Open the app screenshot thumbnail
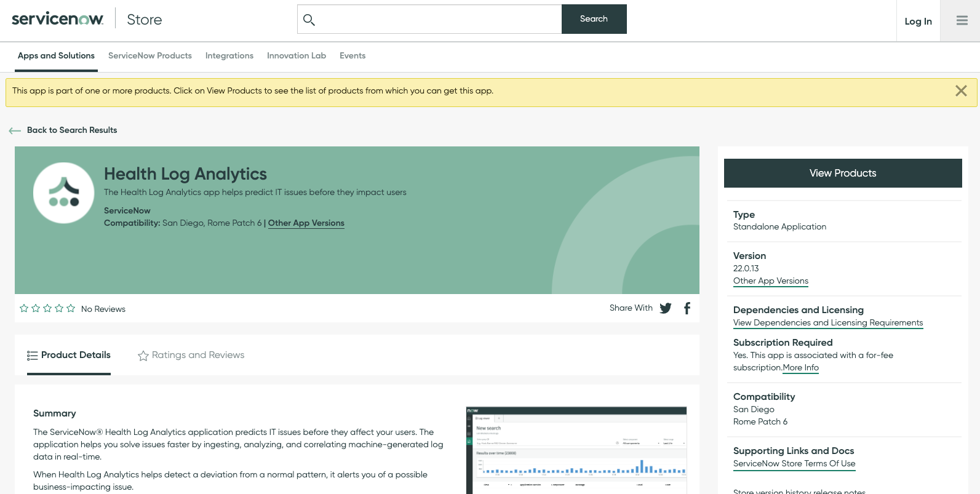Image resolution: width=980 pixels, height=494 pixels. click(576, 450)
